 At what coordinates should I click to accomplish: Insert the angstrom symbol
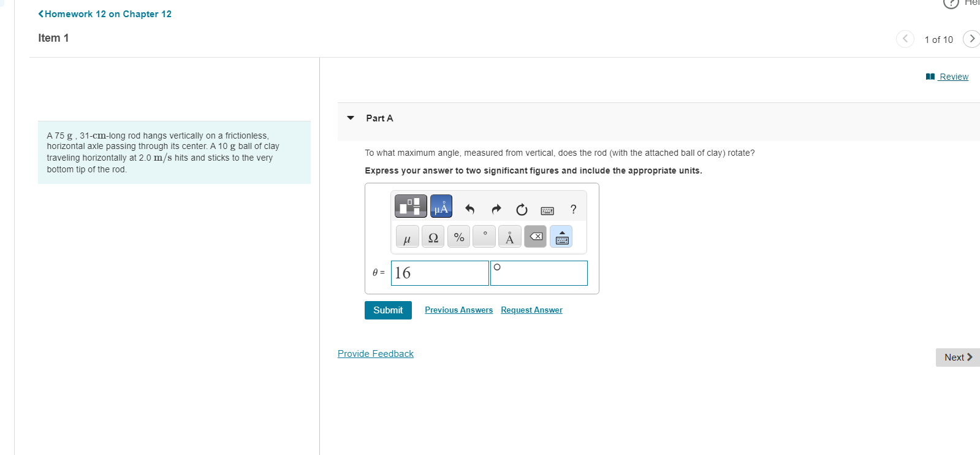(510, 237)
